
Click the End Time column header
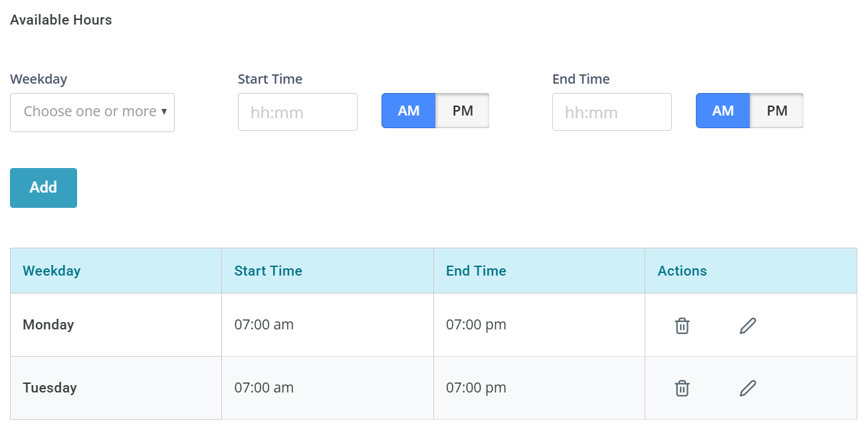click(476, 271)
